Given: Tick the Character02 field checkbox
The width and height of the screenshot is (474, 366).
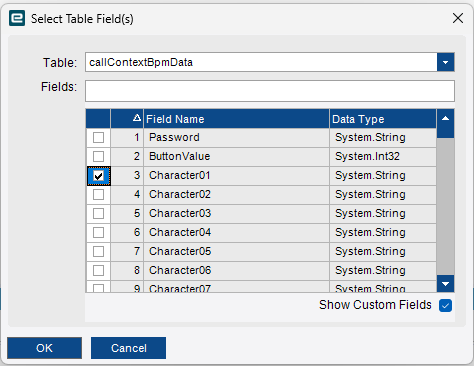Looking at the screenshot, I should [x=98, y=194].
